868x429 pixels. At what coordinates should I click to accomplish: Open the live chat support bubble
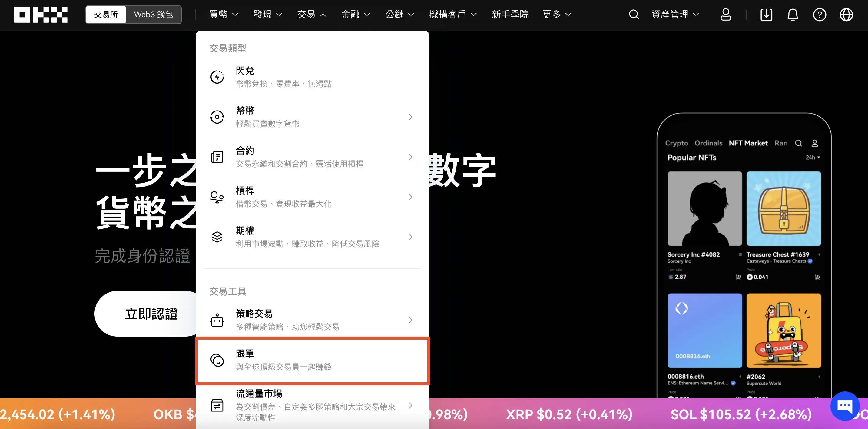(844, 406)
